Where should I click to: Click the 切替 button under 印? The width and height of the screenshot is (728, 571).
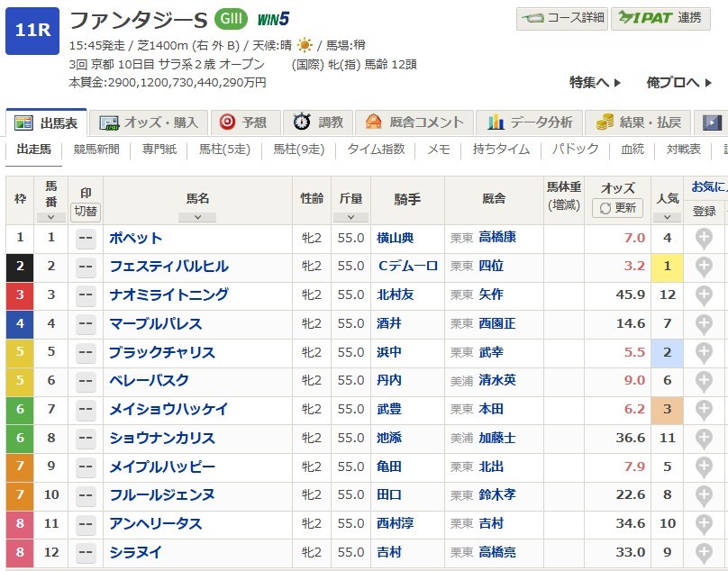(x=86, y=211)
